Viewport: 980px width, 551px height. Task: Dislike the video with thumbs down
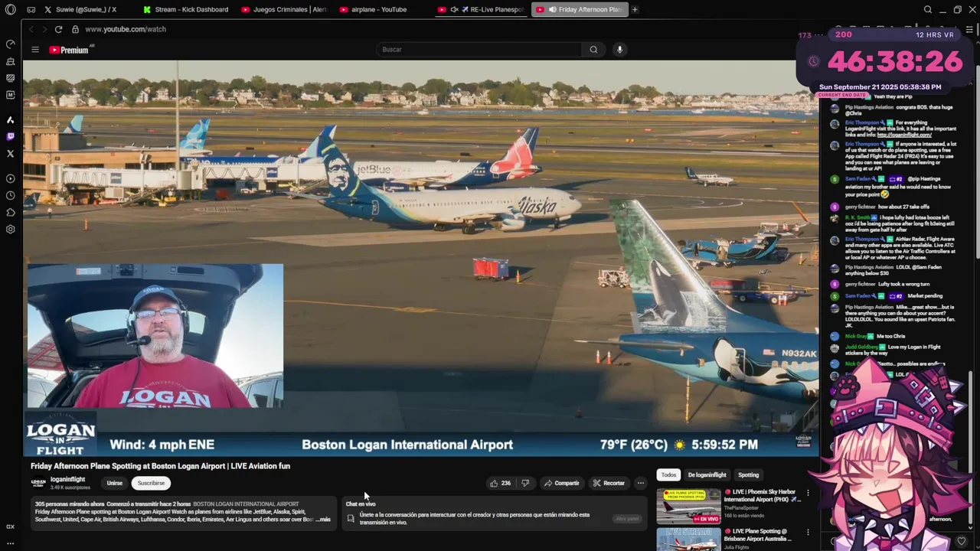[525, 483]
